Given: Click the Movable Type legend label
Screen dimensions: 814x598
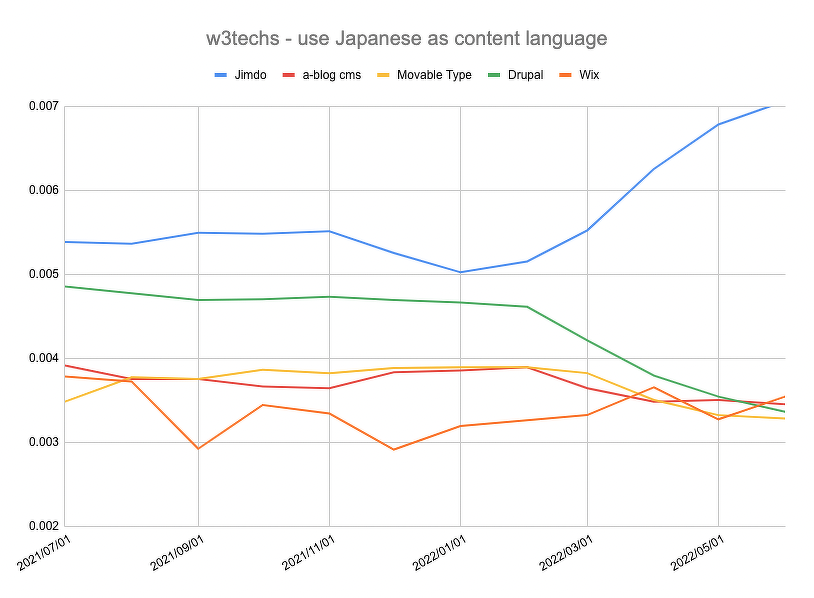Looking at the screenshot, I should coord(433,75).
